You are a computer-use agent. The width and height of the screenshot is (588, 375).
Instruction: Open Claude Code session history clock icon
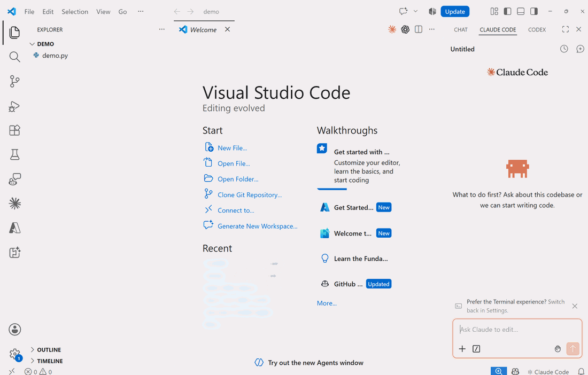coord(564,49)
